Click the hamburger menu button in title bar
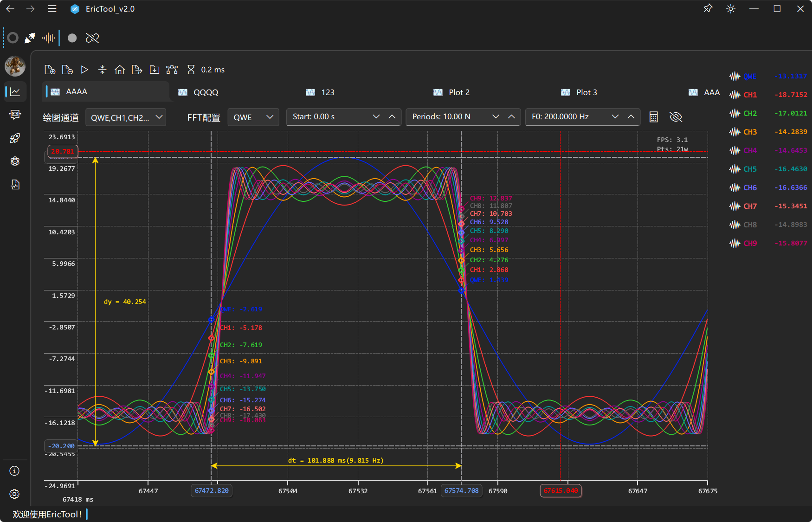This screenshot has height=522, width=812. pos(52,9)
